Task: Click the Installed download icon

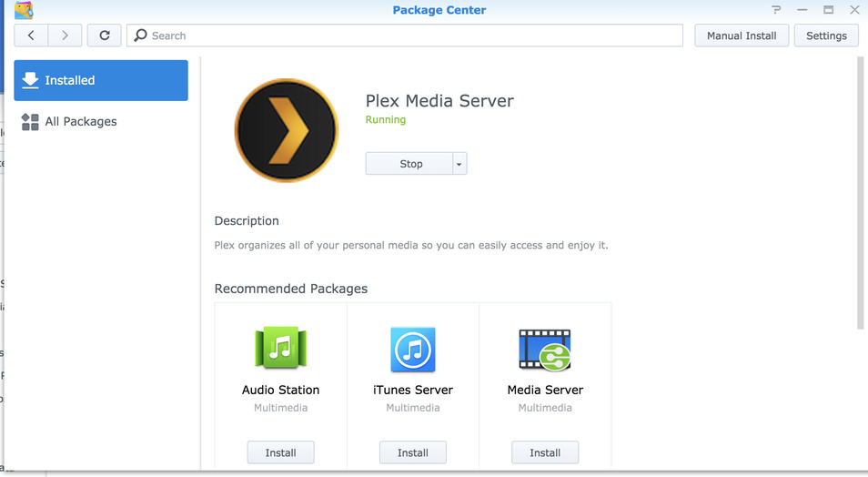Action: click(x=30, y=80)
